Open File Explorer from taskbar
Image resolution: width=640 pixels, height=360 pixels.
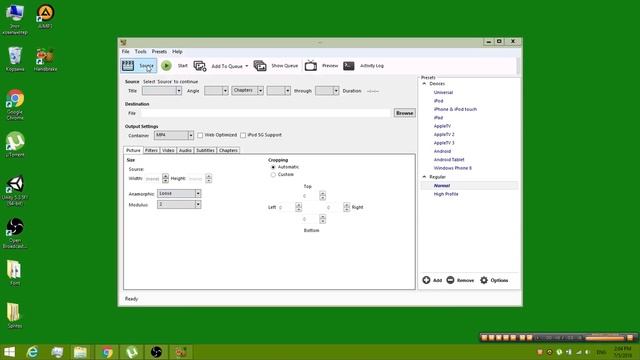point(80,352)
